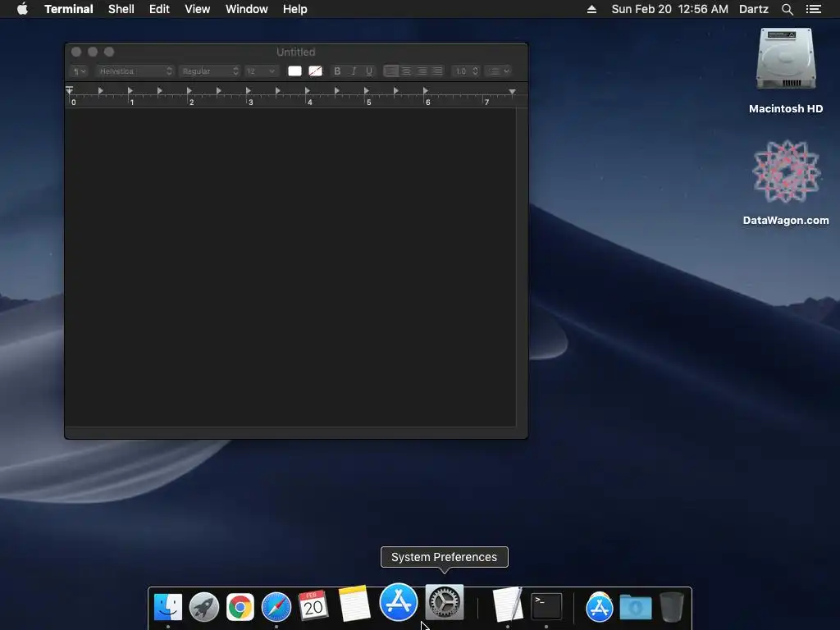This screenshot has height=630, width=840.
Task: Open Terminal icon in the Dock
Action: 546,606
